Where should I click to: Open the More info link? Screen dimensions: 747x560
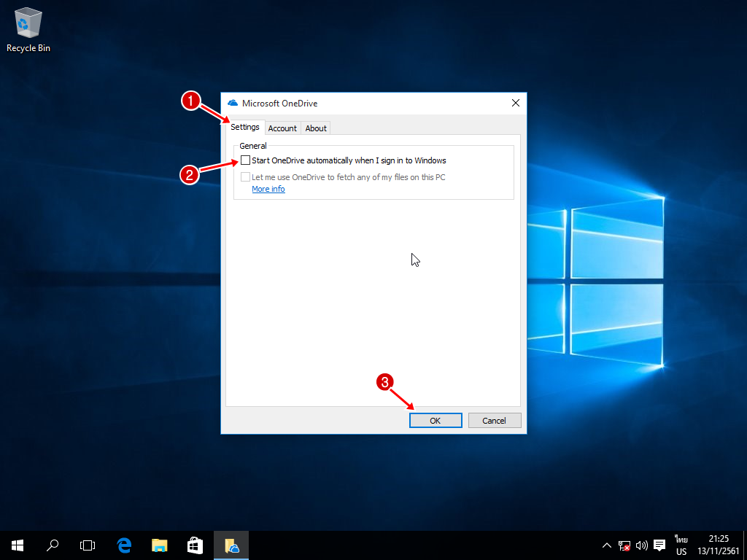[268, 190]
